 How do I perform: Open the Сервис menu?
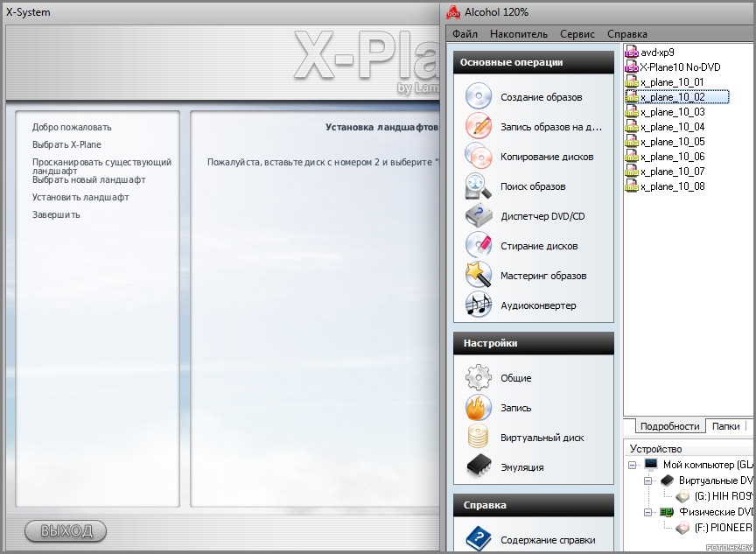point(577,34)
